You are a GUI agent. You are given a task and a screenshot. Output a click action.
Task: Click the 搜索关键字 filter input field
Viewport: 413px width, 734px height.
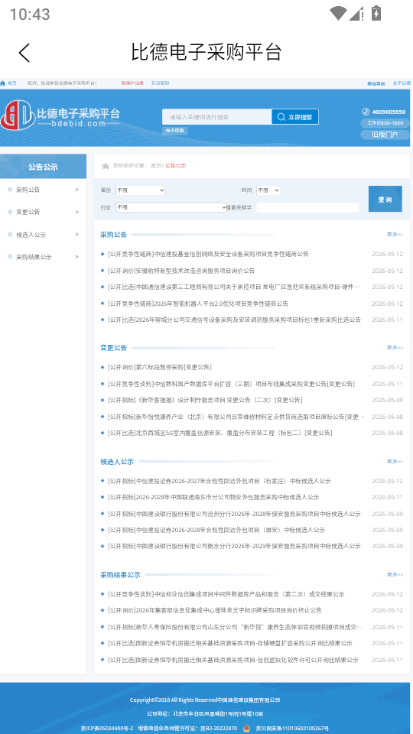point(307,207)
